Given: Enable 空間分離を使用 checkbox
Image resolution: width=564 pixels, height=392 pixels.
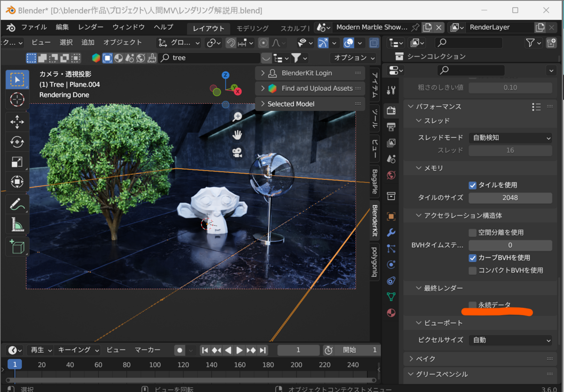Looking at the screenshot, I should pyautogui.click(x=473, y=233).
